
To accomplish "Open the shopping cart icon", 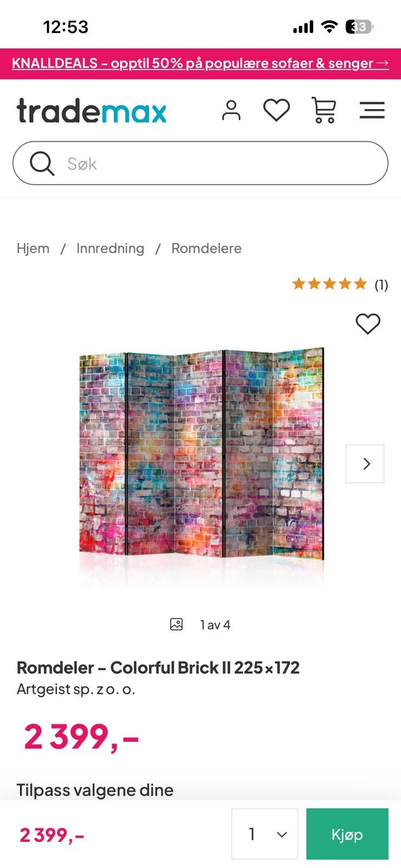I will click(324, 110).
